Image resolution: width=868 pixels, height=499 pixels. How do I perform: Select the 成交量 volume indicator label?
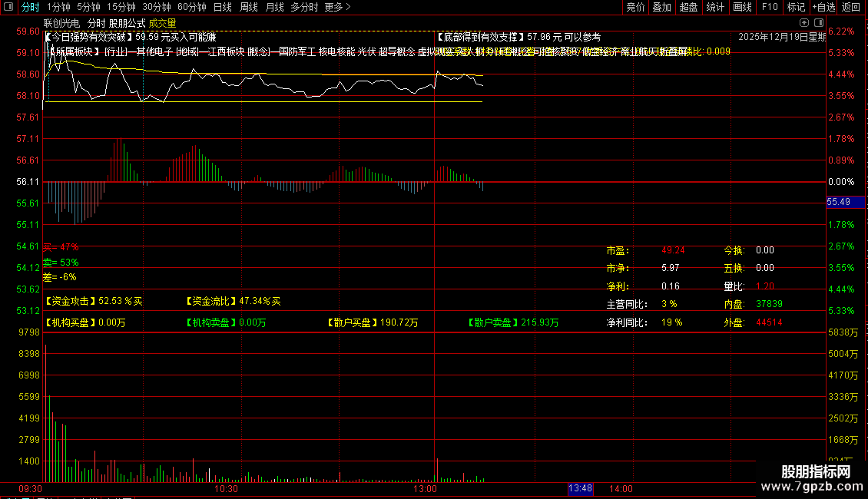tap(162, 23)
